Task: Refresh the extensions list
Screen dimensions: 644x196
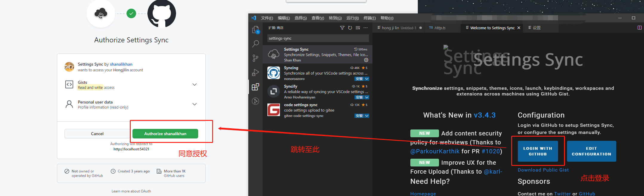Action: (350, 28)
